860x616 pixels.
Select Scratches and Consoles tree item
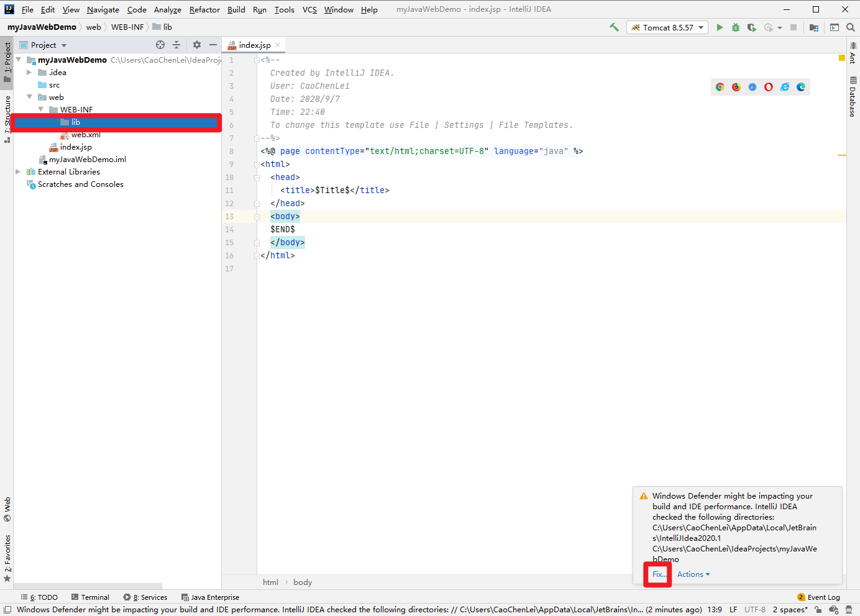80,184
